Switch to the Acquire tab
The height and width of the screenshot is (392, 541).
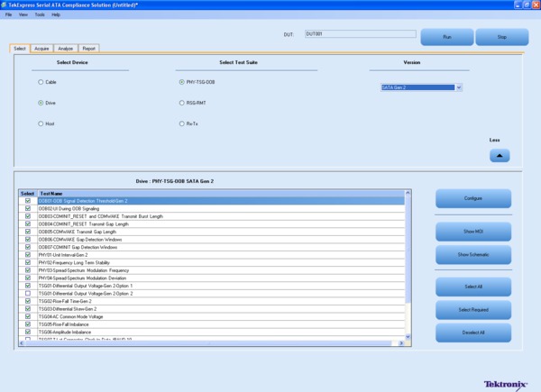tap(41, 49)
